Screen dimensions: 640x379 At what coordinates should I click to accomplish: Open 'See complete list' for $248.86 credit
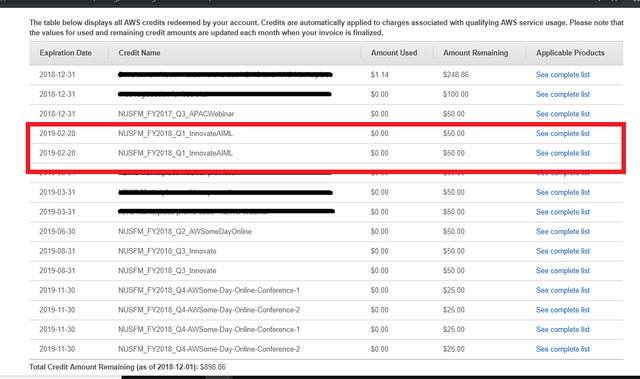click(562, 75)
